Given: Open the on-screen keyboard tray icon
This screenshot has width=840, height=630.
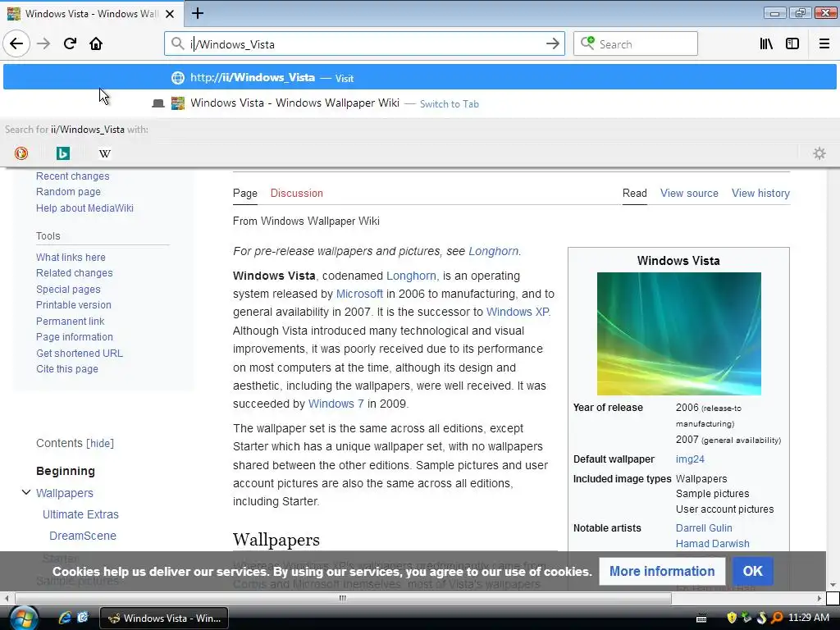Looking at the screenshot, I should pos(701,619).
